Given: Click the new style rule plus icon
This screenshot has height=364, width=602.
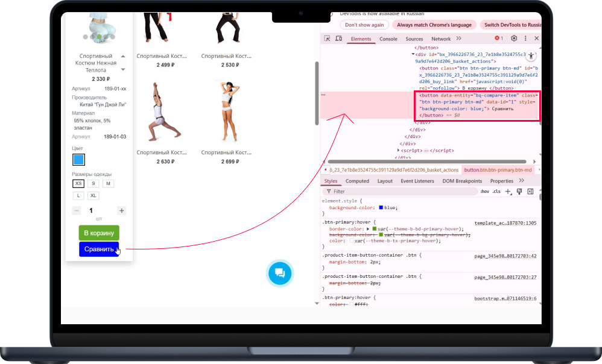Looking at the screenshot, I should 508,192.
